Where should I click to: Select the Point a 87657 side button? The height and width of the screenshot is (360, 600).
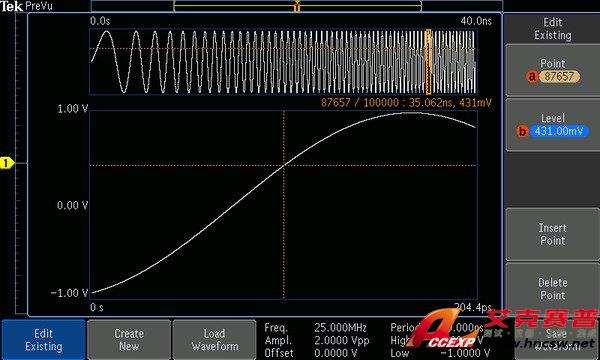(553, 70)
